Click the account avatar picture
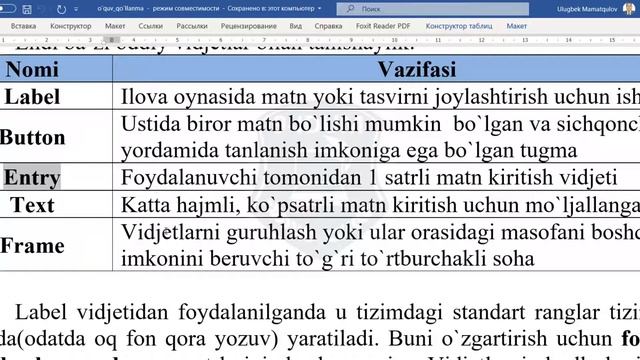This screenshot has height=360, width=640. click(x=629, y=9)
